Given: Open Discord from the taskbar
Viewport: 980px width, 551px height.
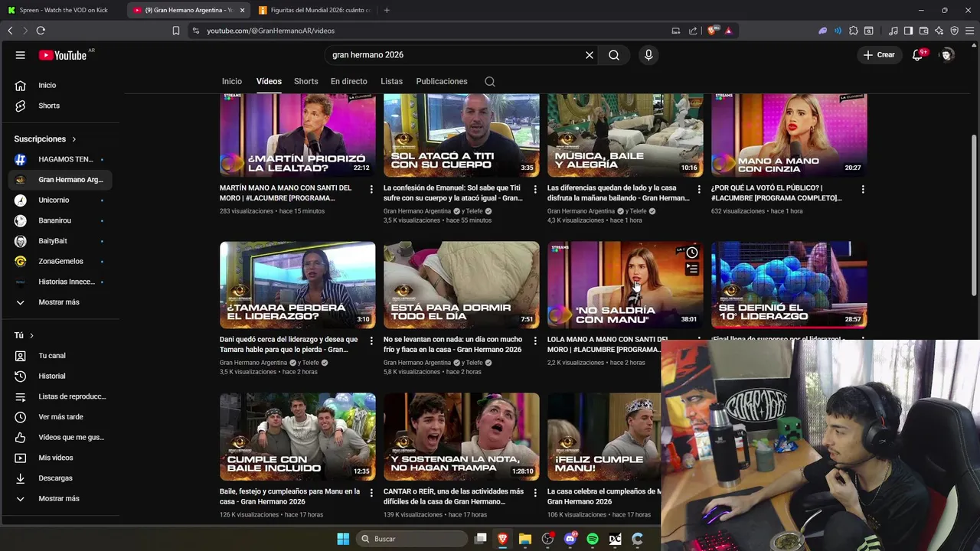Looking at the screenshot, I should click(570, 539).
